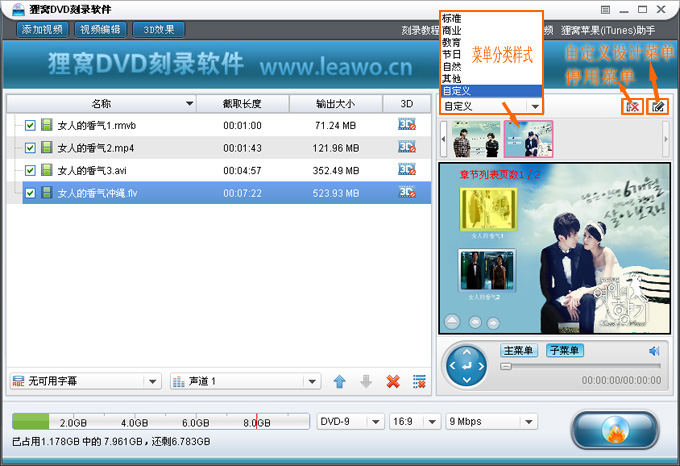
Task: Clear all videos from the list icon
Action: (x=419, y=381)
